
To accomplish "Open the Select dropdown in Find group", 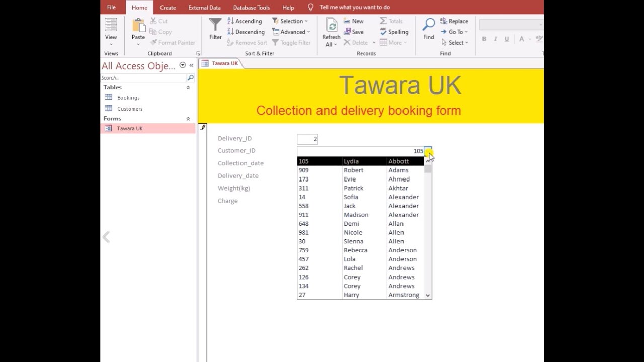I will point(454,43).
